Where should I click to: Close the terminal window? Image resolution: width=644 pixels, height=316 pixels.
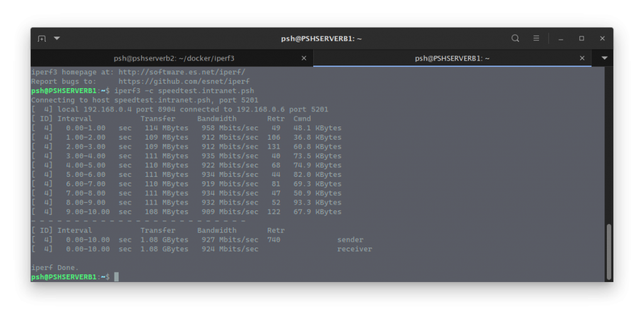(602, 38)
